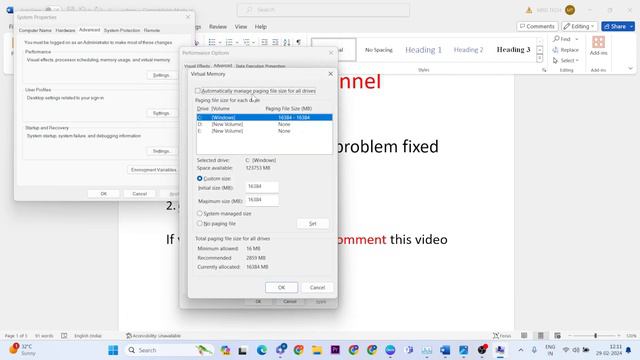Image resolution: width=640 pixels, height=360 pixels.
Task: Click Accessibility Unavailable in status bar
Action: click(153, 336)
